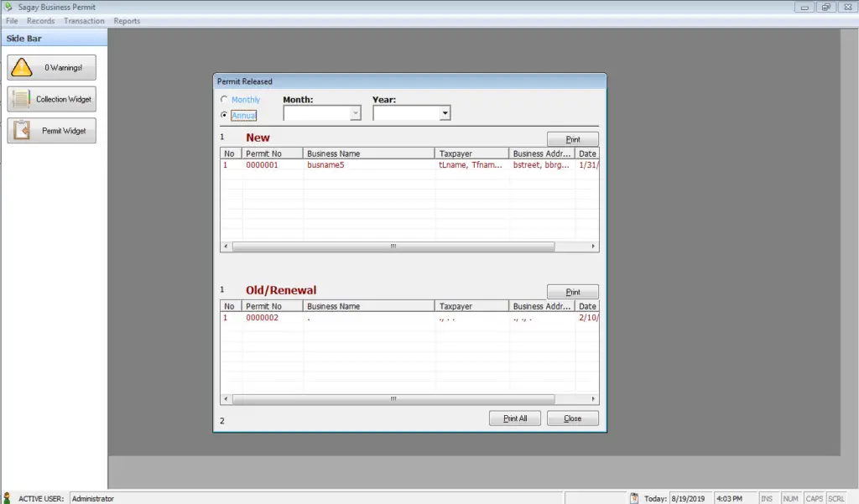Click the calendar icon next to Today's date
This screenshot has height=504, width=859.
pyautogui.click(x=635, y=497)
